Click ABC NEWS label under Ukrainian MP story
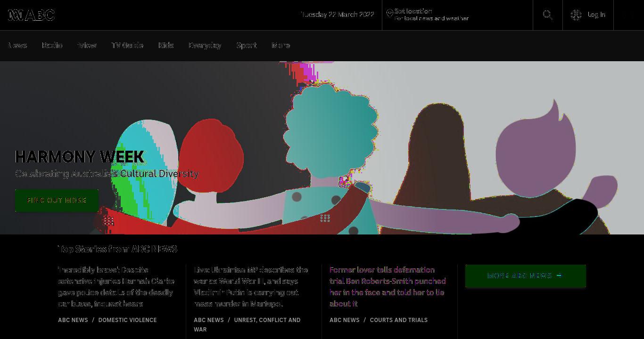644x339 pixels. coord(209,320)
